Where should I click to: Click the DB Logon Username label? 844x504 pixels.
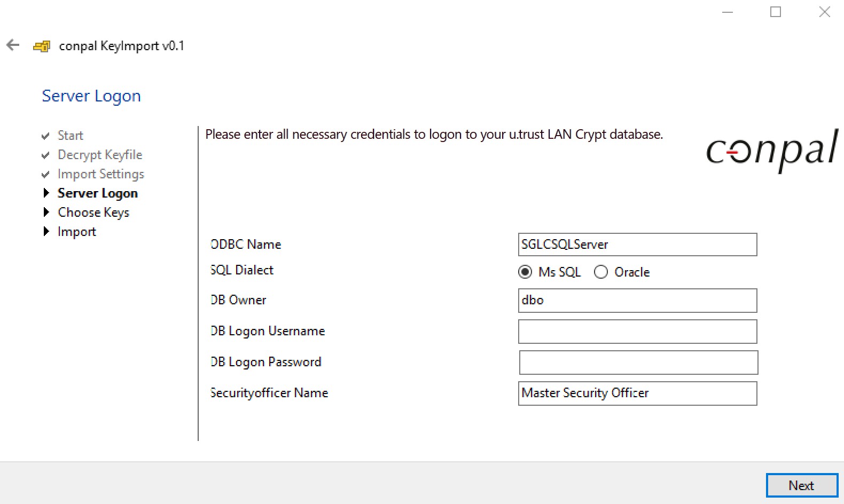(x=268, y=332)
